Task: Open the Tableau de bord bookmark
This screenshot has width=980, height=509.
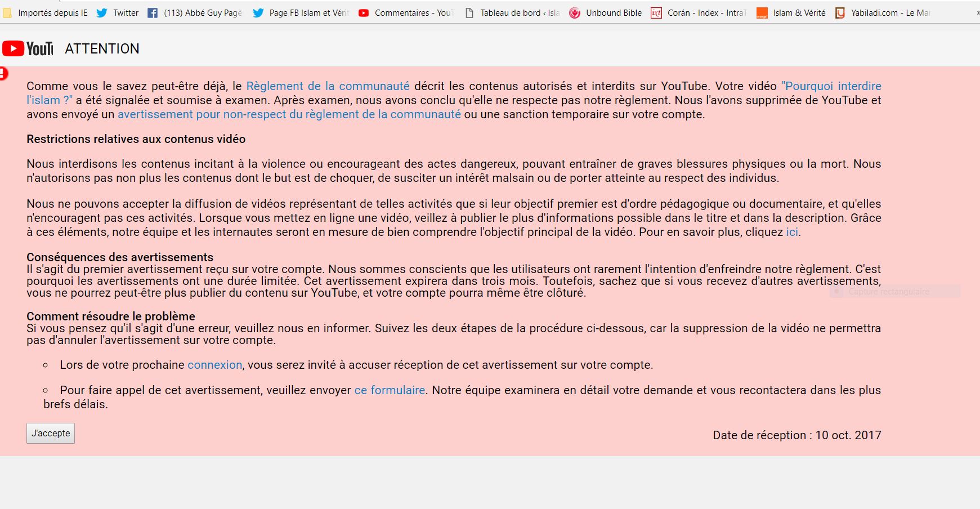Action: [512, 12]
